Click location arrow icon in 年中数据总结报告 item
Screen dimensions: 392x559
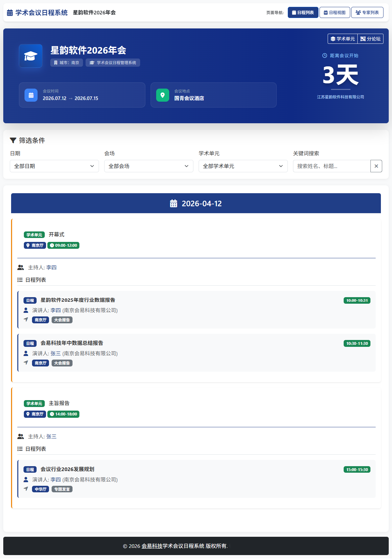coord(26,363)
